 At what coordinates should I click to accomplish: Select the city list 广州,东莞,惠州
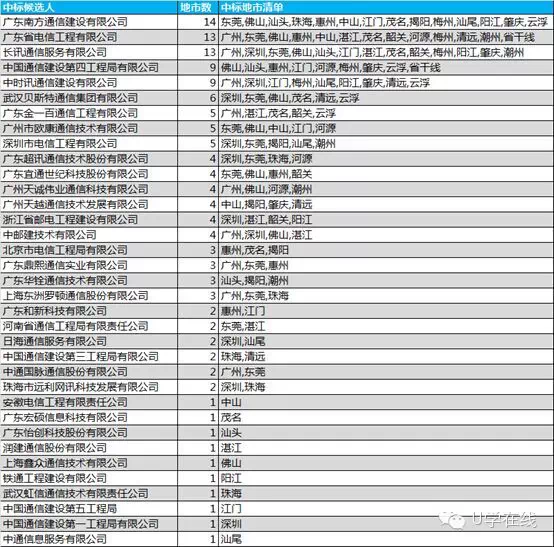tap(386, 265)
